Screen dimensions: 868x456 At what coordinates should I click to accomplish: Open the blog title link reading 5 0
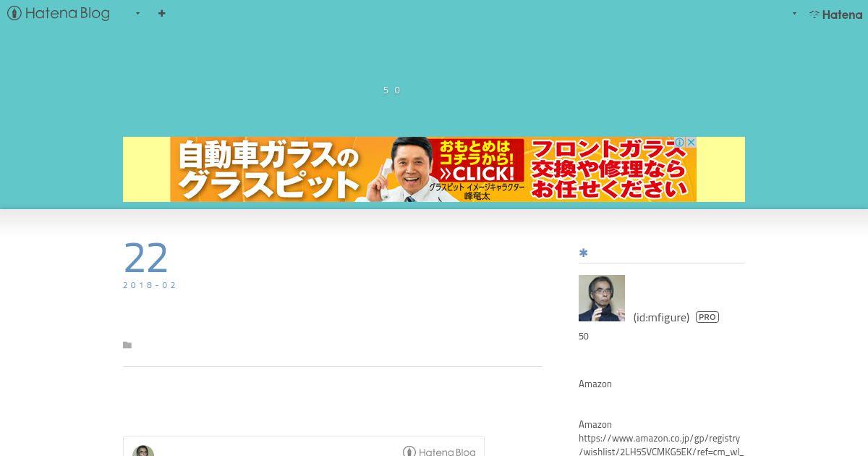(x=391, y=90)
